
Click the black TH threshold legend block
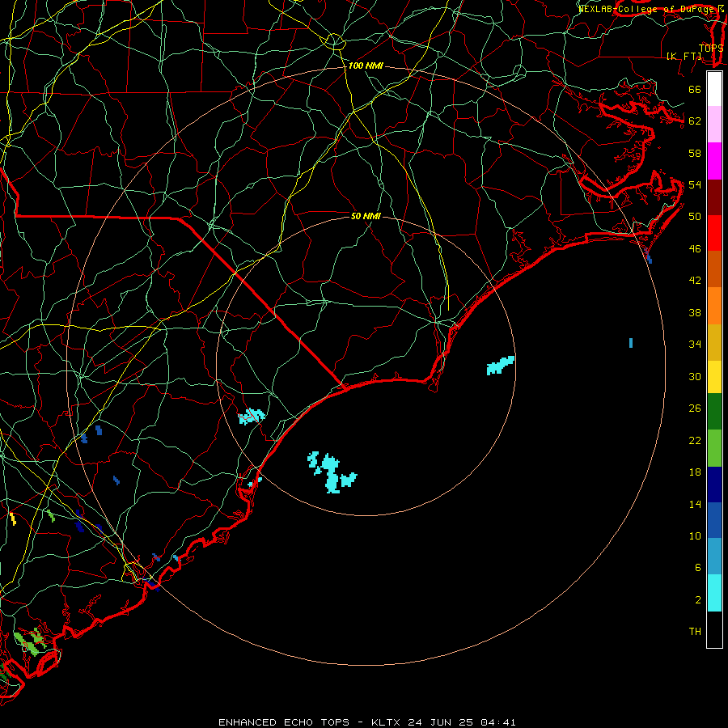(x=714, y=629)
